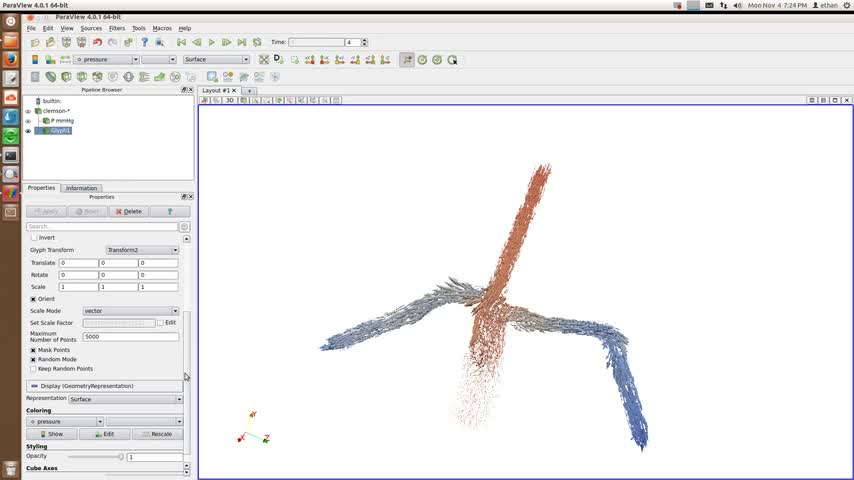Uncheck the Orient checkbox
Viewport: 854px width, 480px height.
click(33, 299)
